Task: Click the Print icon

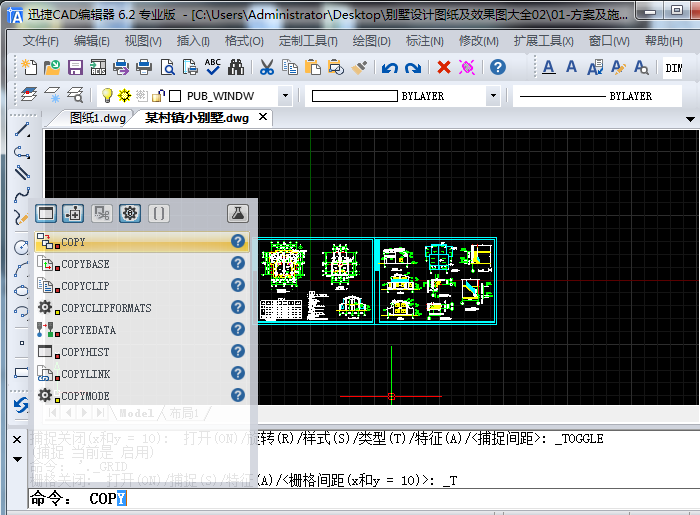Action: (x=144, y=67)
